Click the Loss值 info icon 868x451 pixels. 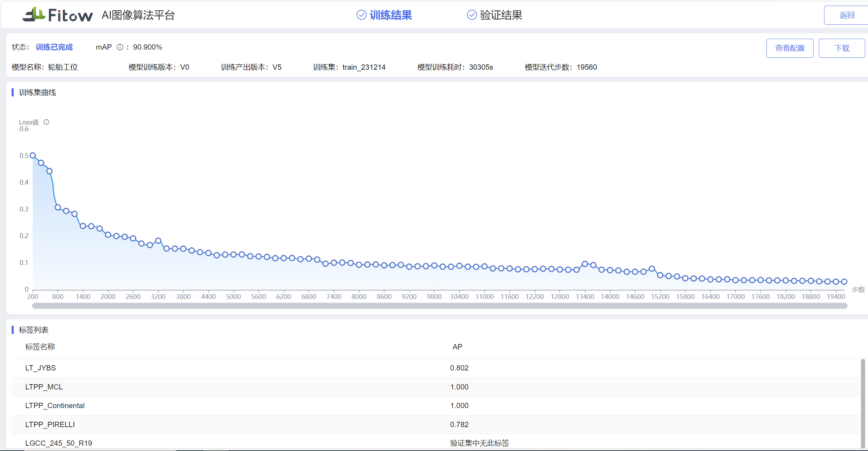coord(46,122)
